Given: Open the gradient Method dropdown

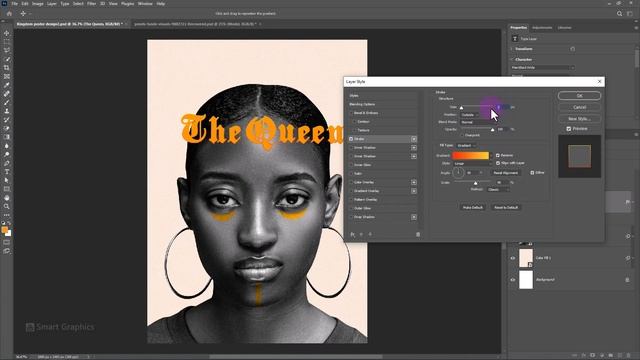Looking at the screenshot, I should point(498,189).
